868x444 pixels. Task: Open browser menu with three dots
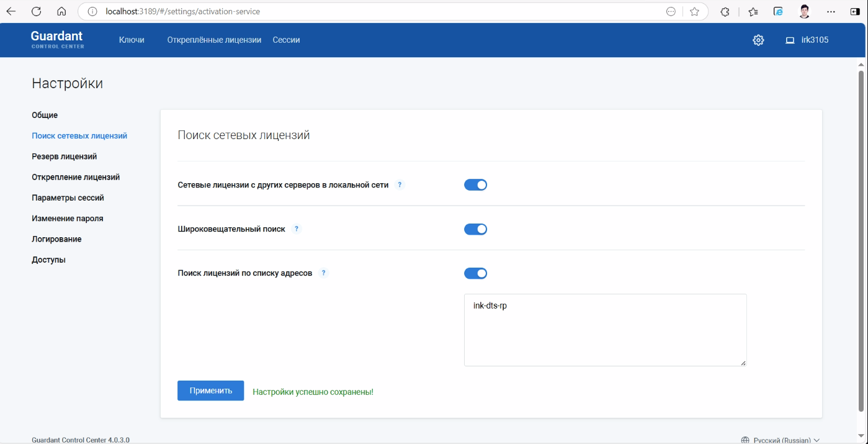click(x=831, y=11)
